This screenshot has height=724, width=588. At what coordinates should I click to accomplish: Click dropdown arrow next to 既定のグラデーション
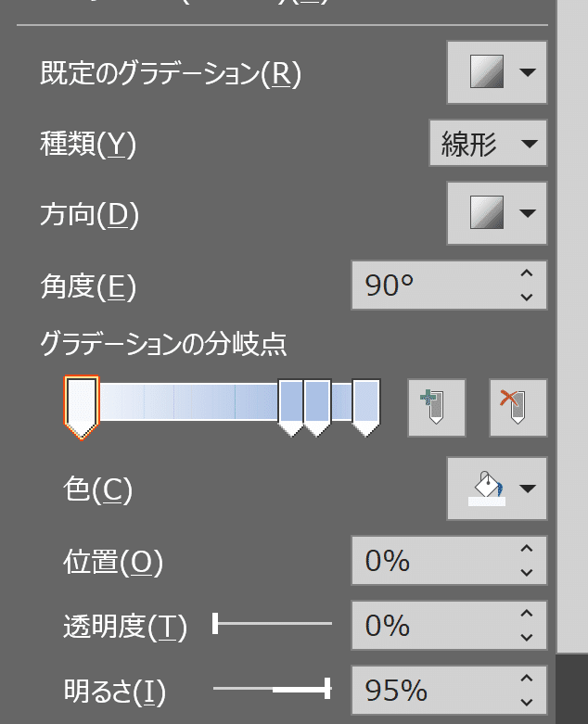pos(528,72)
